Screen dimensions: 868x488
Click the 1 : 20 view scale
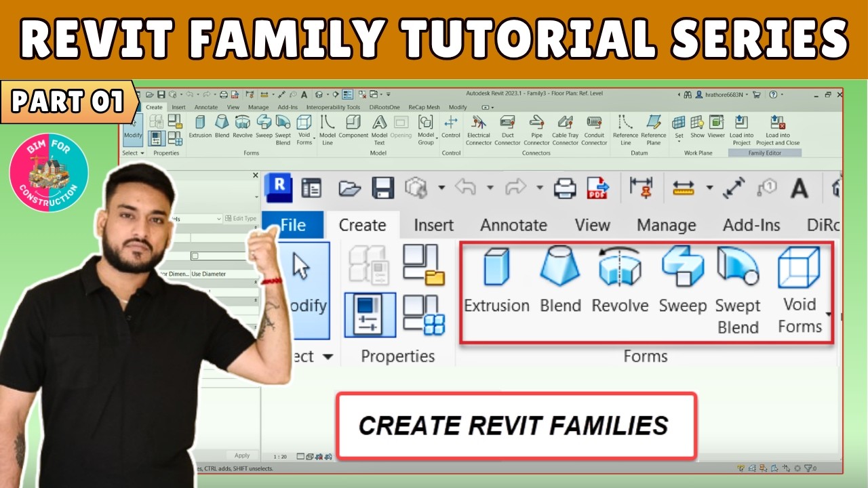pos(279,457)
